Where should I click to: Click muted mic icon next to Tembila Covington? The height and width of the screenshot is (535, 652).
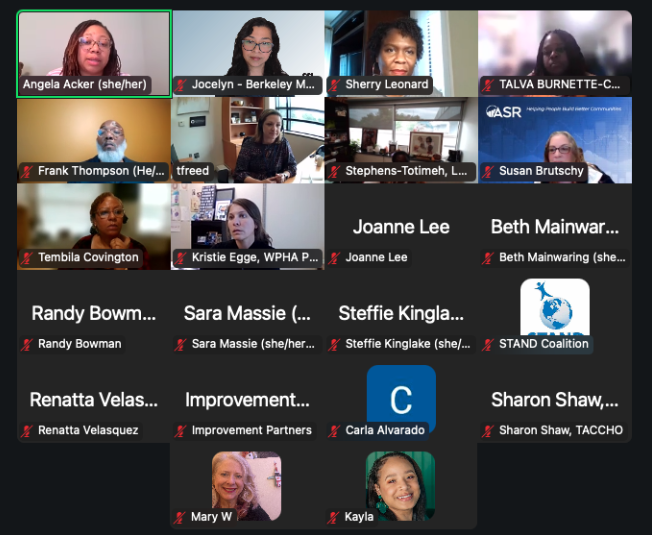coord(27,258)
